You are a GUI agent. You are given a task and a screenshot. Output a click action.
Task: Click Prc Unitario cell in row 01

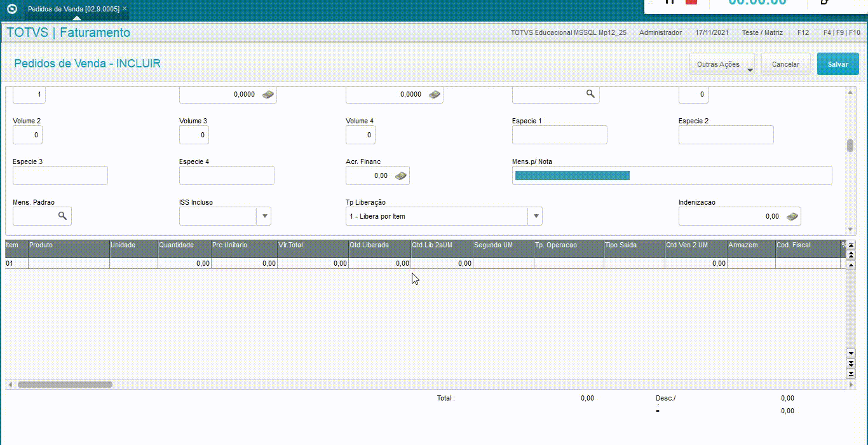244,263
